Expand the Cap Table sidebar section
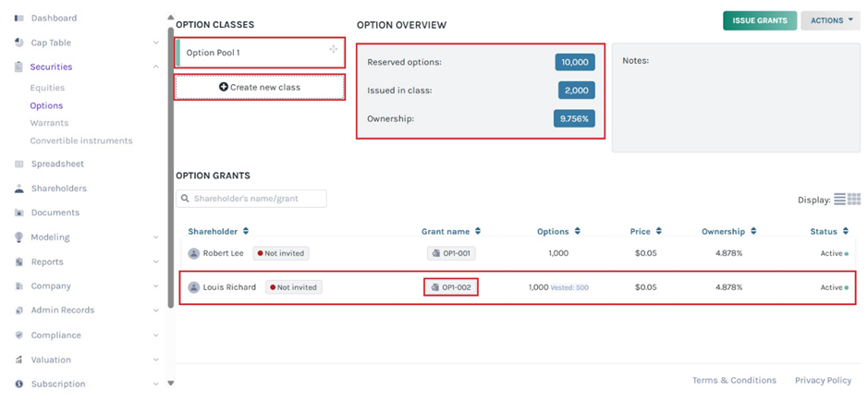Viewport: 868px width, 402px height. pyautogui.click(x=155, y=43)
